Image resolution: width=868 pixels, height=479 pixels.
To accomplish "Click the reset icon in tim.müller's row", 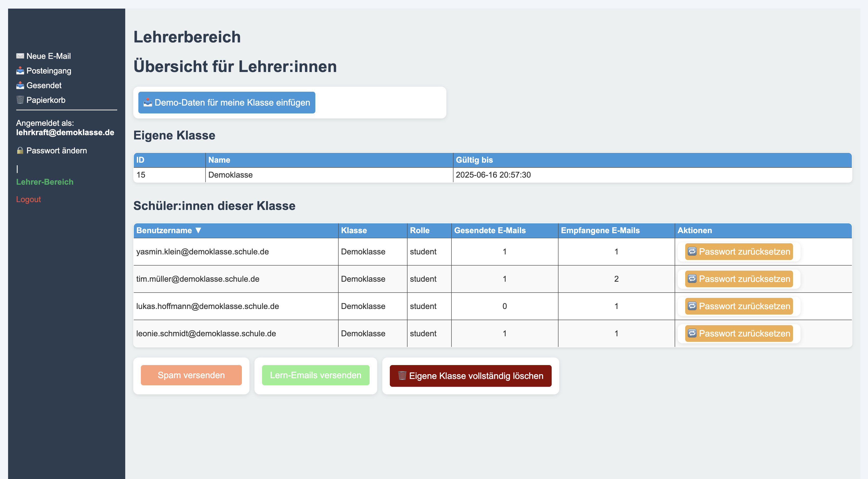I will click(692, 279).
